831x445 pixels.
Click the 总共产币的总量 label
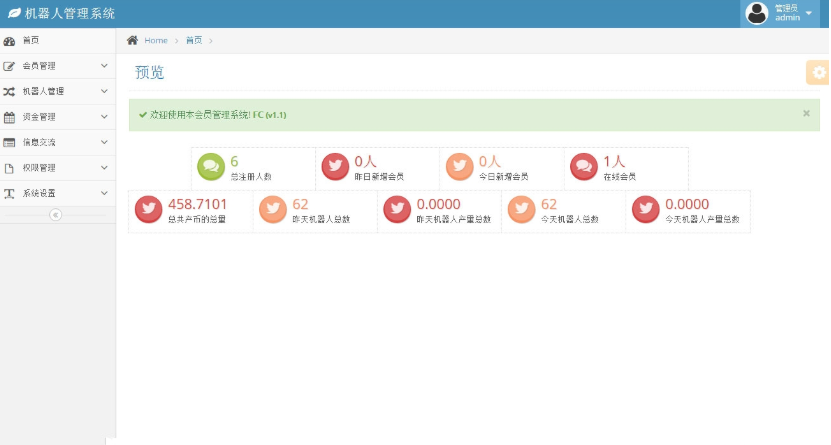(197, 219)
